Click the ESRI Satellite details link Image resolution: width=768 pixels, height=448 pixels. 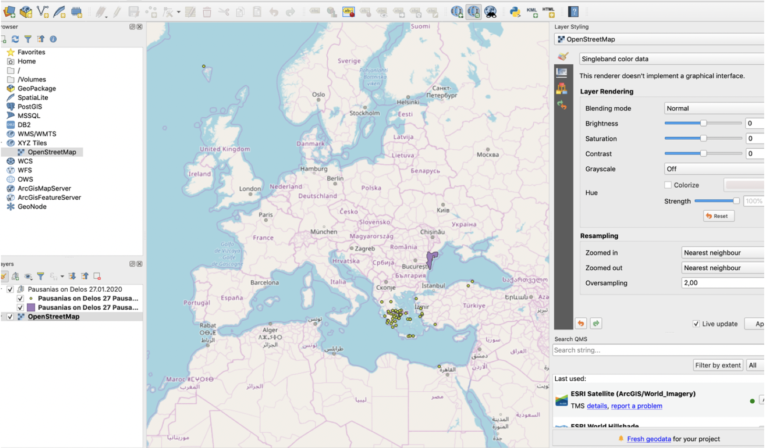(597, 406)
